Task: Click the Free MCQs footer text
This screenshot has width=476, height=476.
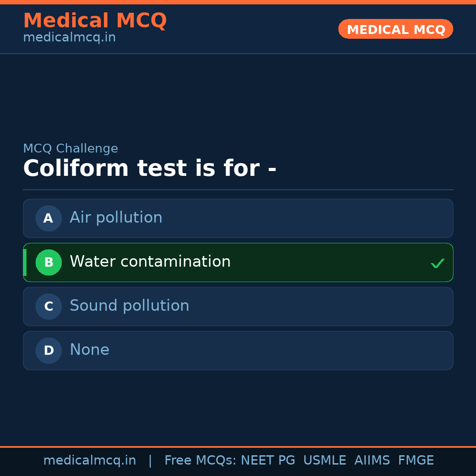Action: click(200, 461)
